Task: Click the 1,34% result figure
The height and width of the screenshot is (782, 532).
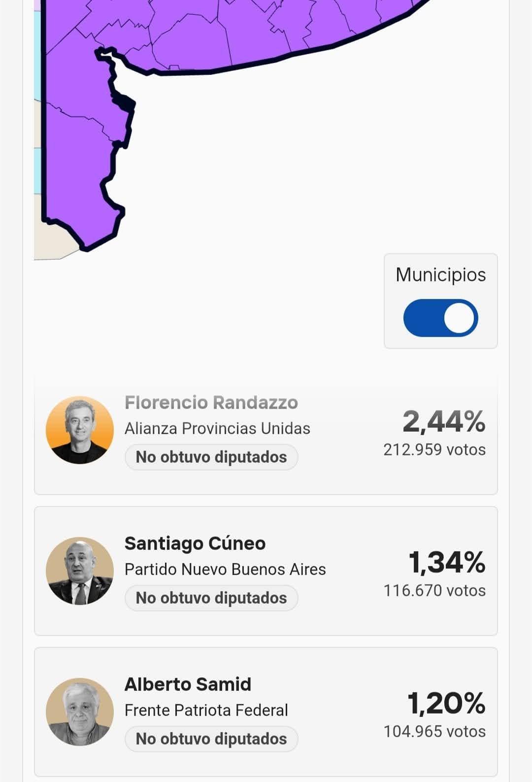Action: tap(447, 562)
